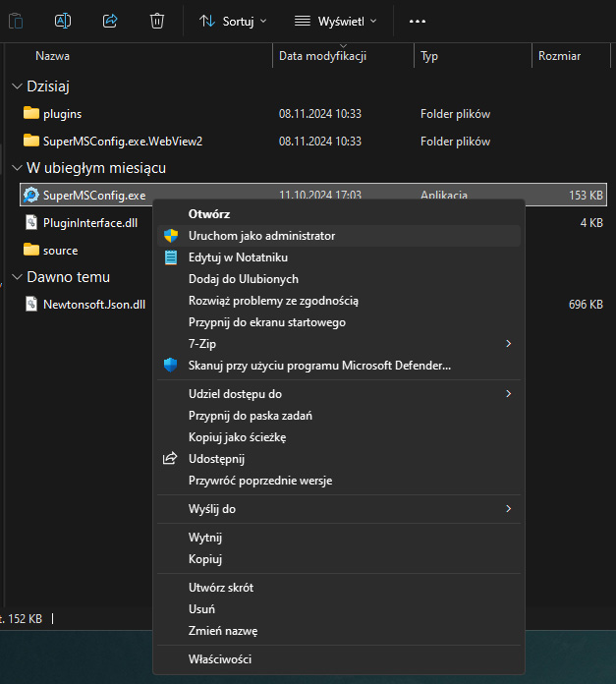Choose Otwórz in context menu

339,214
